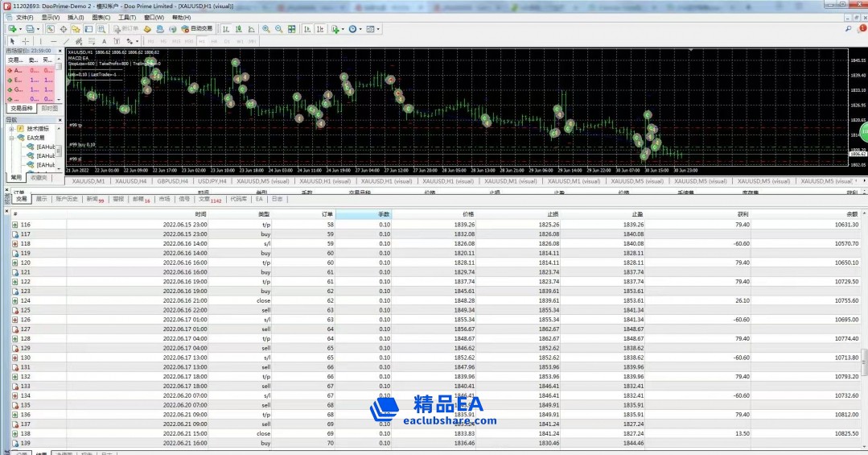Viewport: 868px width, 455px height.
Task: Open the GBPUSD,H4 chart tab
Action: coord(175,181)
